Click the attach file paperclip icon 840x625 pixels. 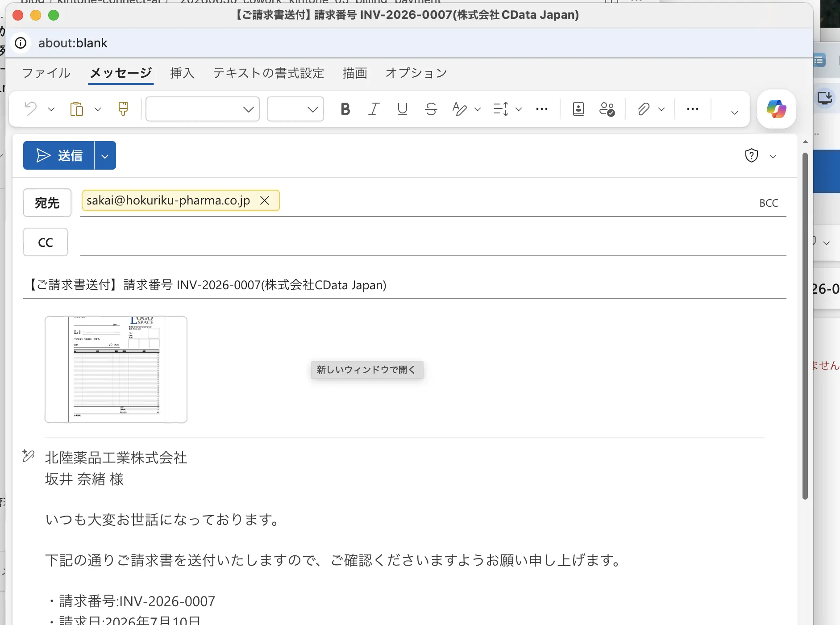click(643, 109)
